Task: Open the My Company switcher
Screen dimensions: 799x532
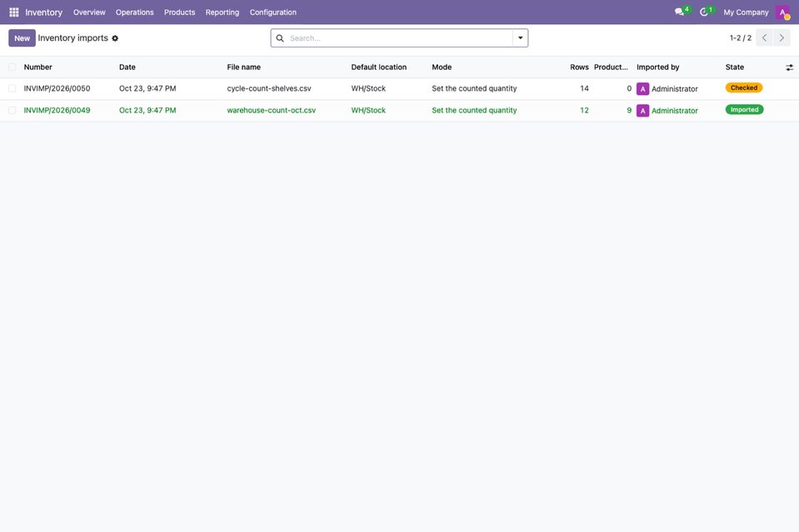Action: [x=746, y=12]
